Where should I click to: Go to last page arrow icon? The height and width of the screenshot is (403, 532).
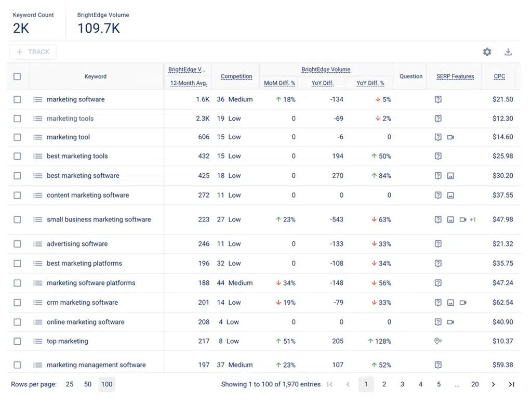pos(511,384)
